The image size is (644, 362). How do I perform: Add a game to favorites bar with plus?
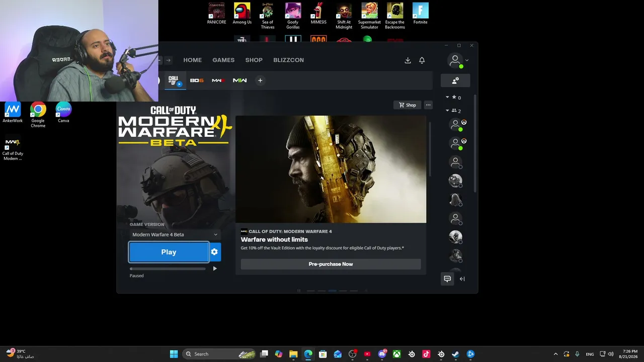[x=260, y=80]
